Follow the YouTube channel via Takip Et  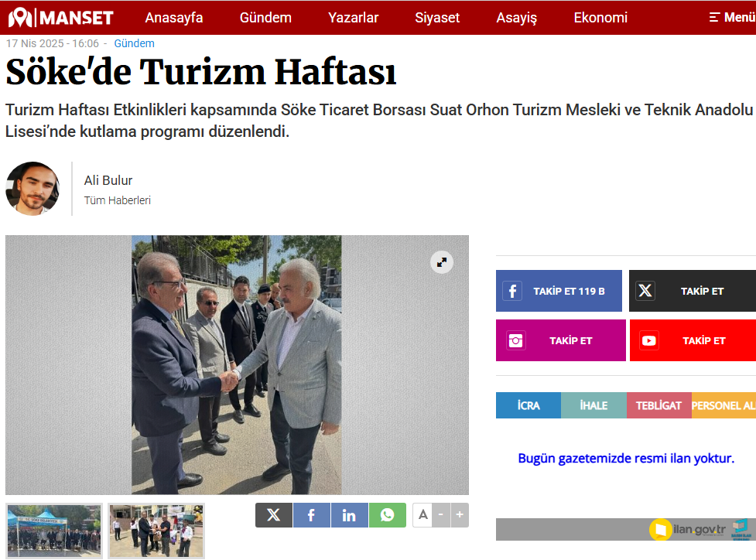[x=693, y=340]
